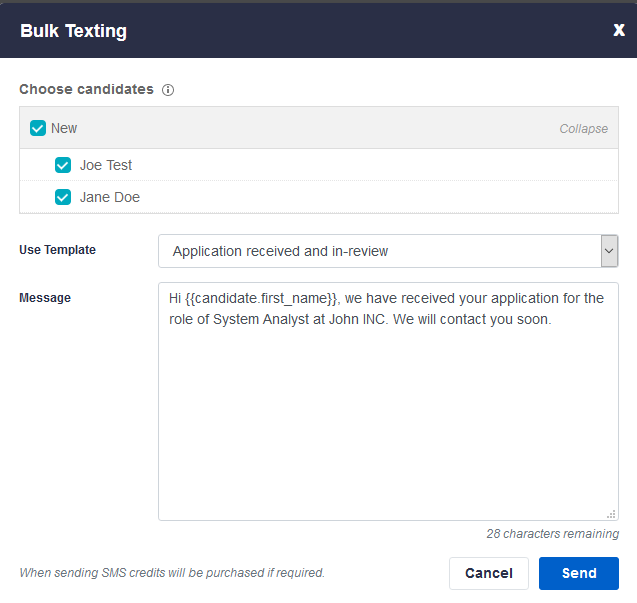
Task: Click the SMS credits purchase note
Action: 172,573
